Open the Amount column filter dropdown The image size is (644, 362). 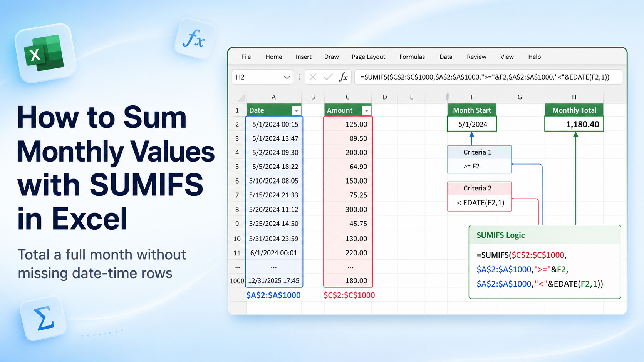367,111
